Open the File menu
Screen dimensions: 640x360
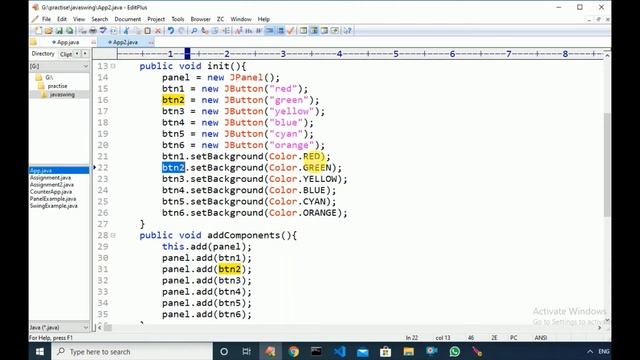pyautogui.click(x=47, y=19)
